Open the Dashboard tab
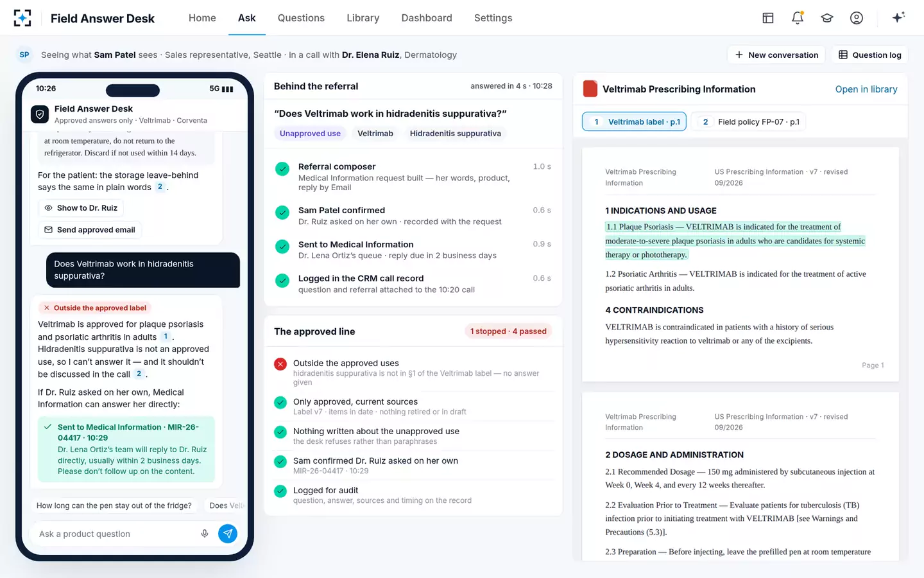The width and height of the screenshot is (924, 578). click(x=427, y=18)
